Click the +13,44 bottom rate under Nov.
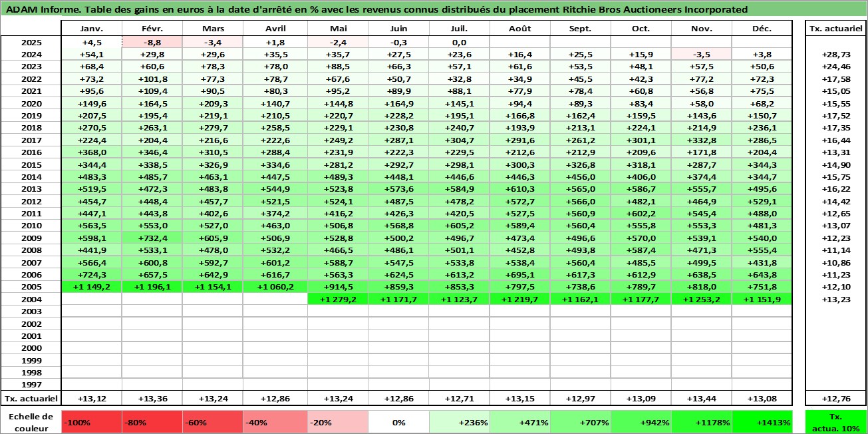Screen dimensions: 868x434 [702, 399]
